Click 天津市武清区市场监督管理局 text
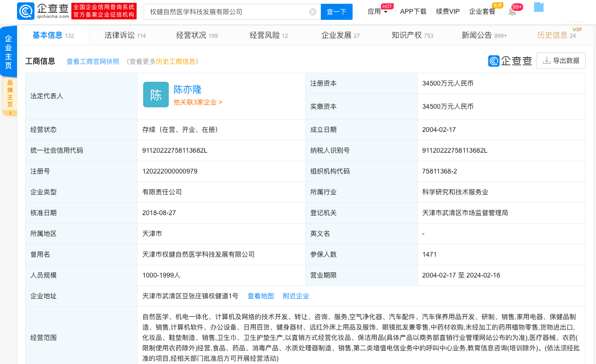This screenshot has width=596, height=364. tap(465, 213)
